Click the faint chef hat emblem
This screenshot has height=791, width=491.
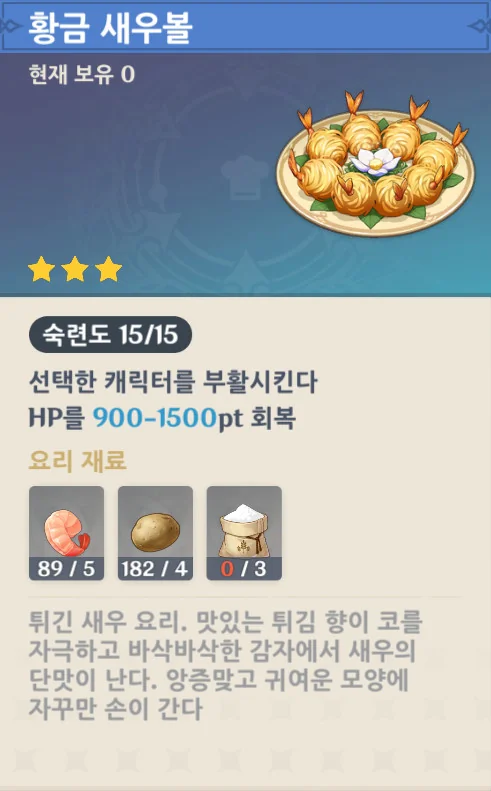(x=246, y=176)
